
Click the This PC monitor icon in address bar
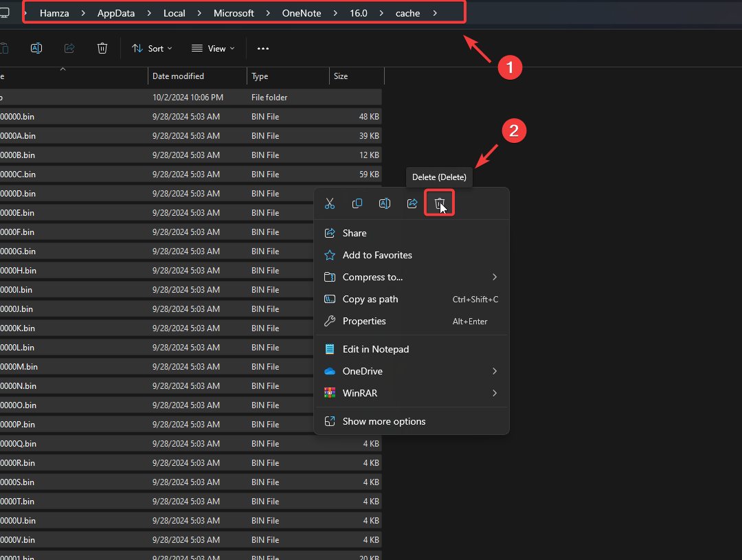pyautogui.click(x=4, y=13)
